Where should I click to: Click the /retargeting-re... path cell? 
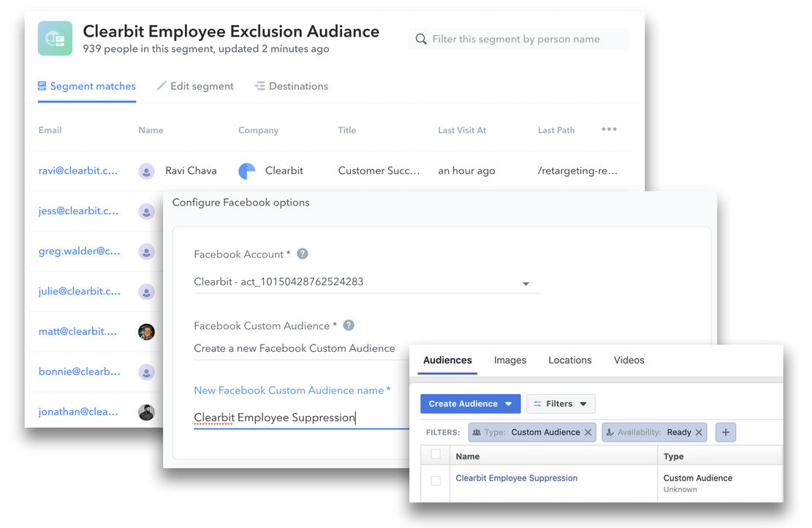(578, 170)
